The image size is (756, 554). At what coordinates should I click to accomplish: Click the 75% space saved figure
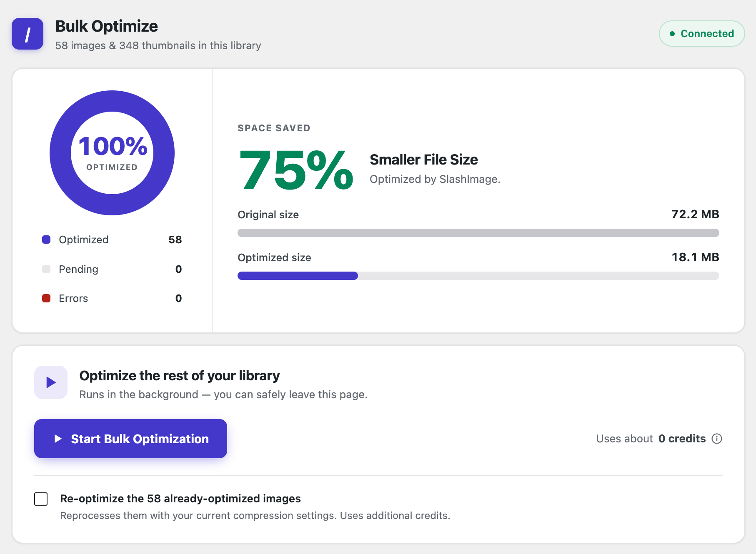(x=296, y=170)
